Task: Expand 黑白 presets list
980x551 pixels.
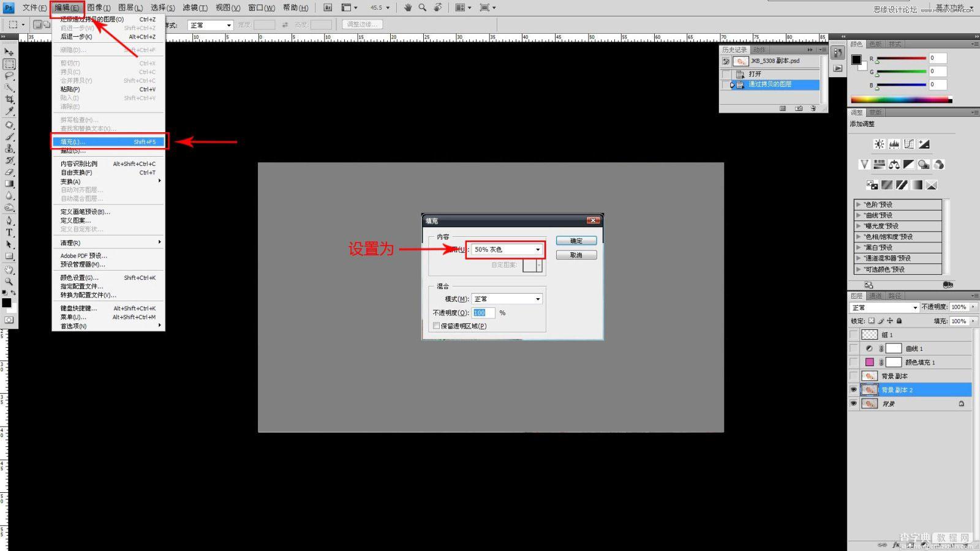Action: click(859, 247)
